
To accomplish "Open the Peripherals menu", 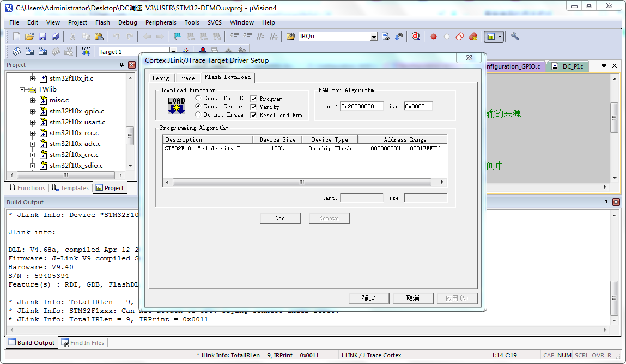I will pyautogui.click(x=161, y=22).
